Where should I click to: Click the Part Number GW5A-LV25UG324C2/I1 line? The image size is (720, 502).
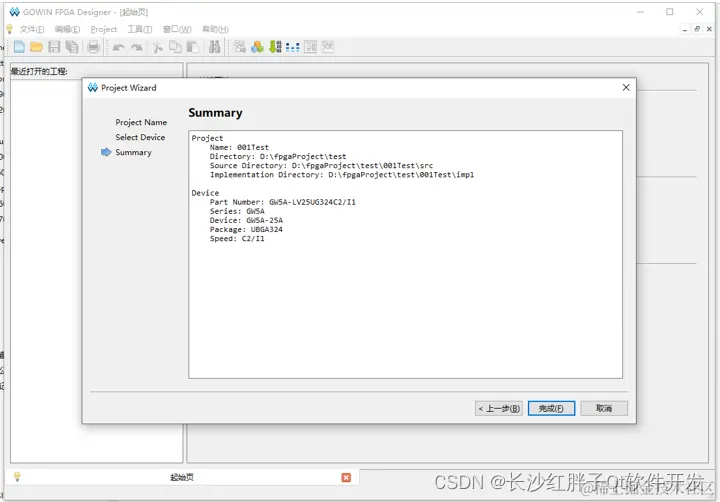point(282,202)
